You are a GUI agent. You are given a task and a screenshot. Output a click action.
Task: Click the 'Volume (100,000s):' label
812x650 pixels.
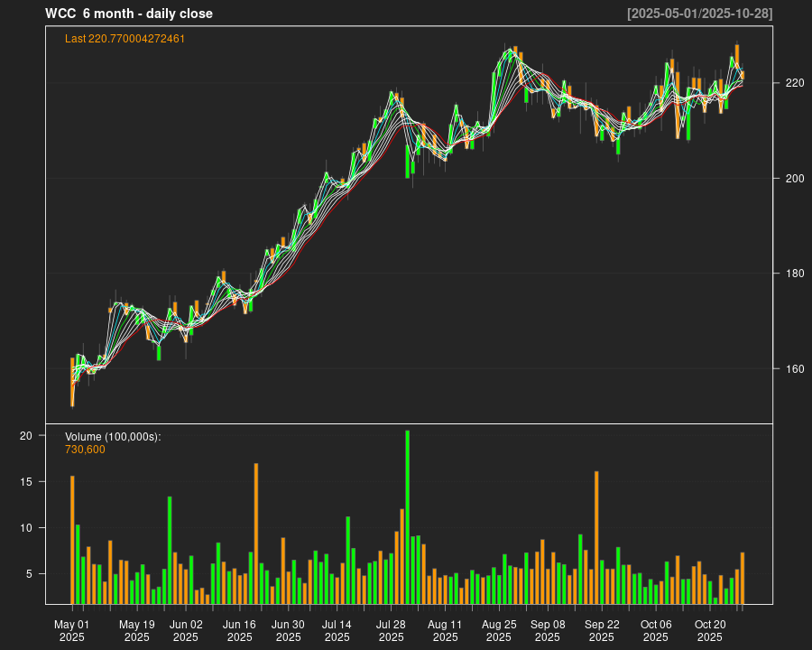tap(113, 437)
